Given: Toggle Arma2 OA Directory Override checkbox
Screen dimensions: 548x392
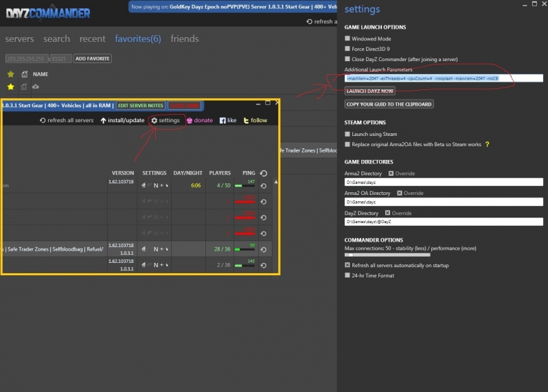Looking at the screenshot, I should coord(400,193).
